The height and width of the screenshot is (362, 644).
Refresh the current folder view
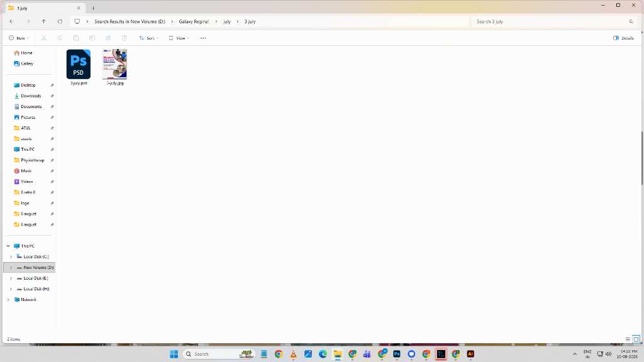tap(60, 21)
